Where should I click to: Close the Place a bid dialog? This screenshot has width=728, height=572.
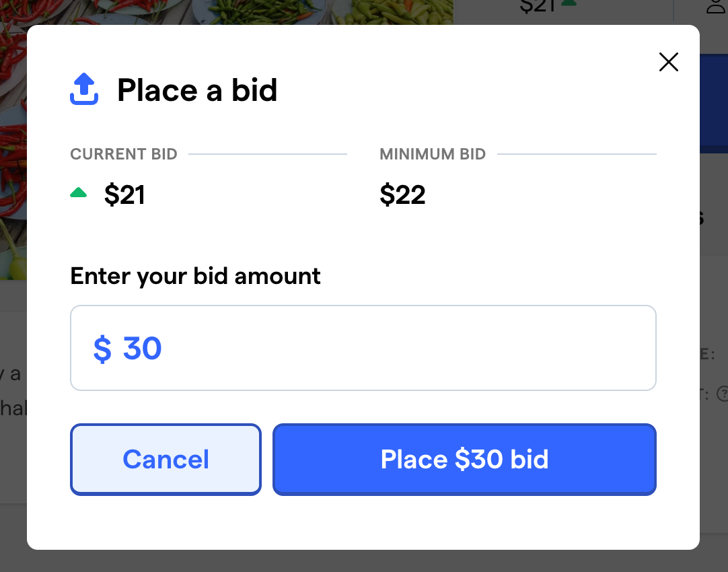pos(669,62)
